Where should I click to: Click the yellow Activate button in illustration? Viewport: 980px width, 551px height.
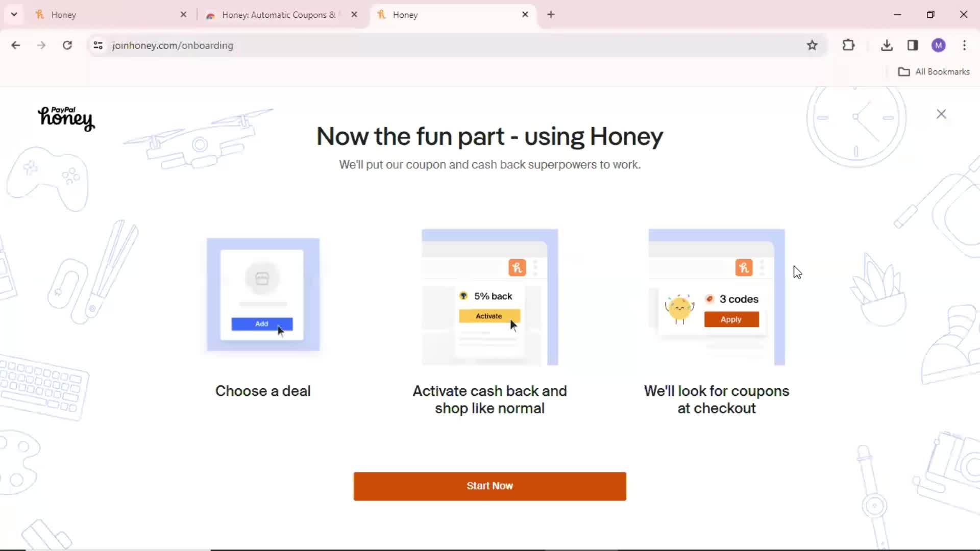point(489,316)
